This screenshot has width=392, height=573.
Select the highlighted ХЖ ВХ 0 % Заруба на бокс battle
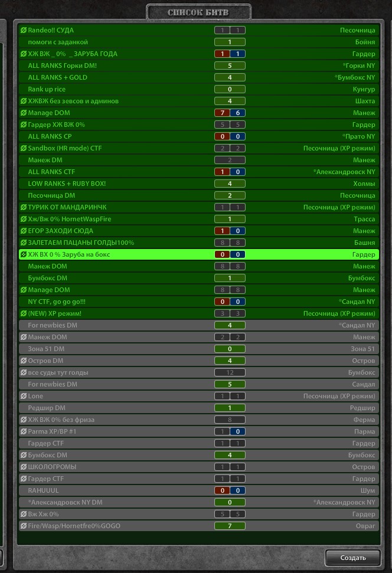coord(68,254)
